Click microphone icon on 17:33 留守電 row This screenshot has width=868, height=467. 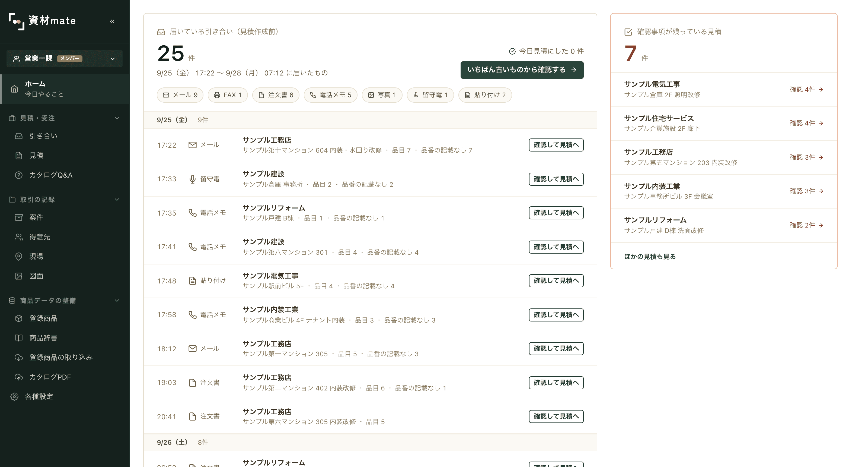(x=192, y=179)
